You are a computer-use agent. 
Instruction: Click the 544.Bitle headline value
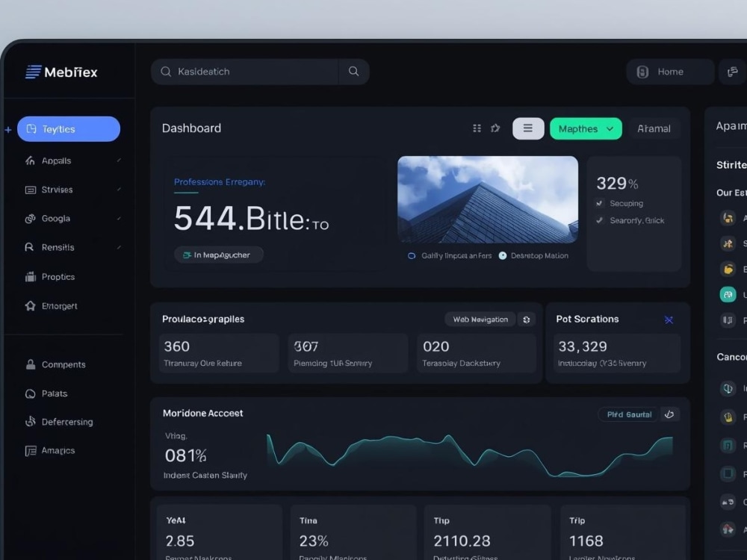tap(251, 219)
